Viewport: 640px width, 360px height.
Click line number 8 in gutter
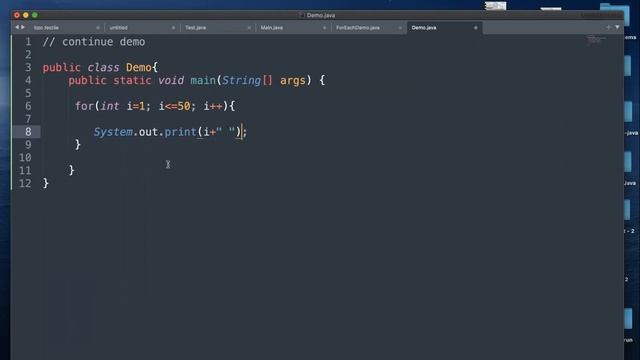point(28,132)
